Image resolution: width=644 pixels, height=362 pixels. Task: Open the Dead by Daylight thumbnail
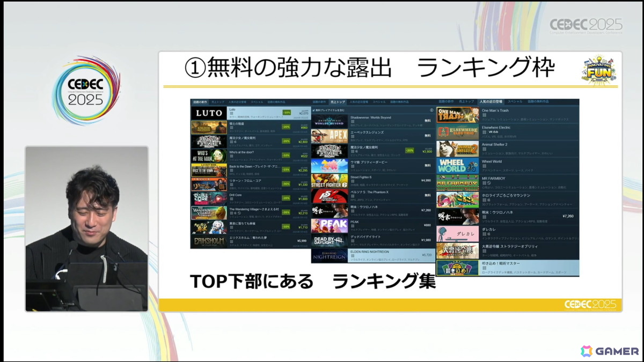click(x=330, y=241)
